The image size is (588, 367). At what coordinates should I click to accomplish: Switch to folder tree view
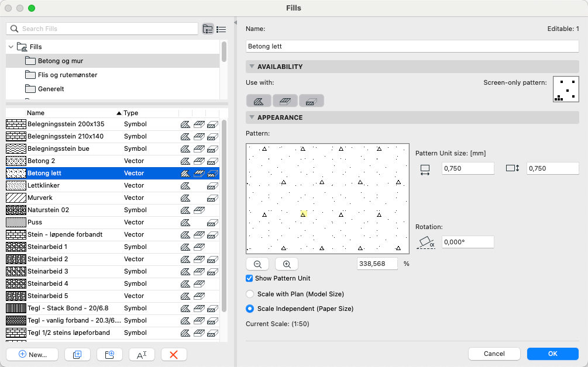pos(208,29)
